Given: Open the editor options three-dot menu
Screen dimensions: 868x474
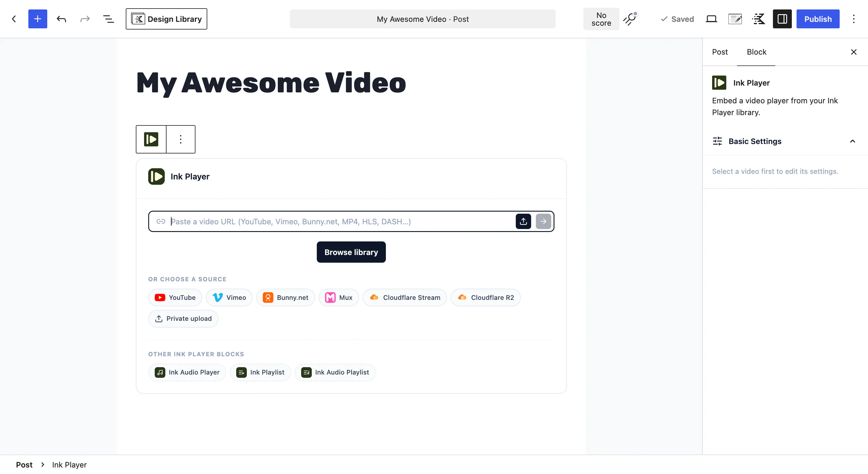Looking at the screenshot, I should tap(854, 19).
